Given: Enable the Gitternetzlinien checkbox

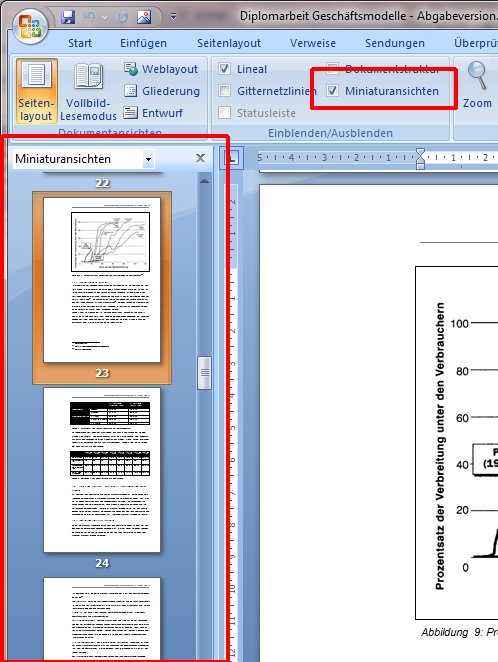Looking at the screenshot, I should tap(225, 91).
